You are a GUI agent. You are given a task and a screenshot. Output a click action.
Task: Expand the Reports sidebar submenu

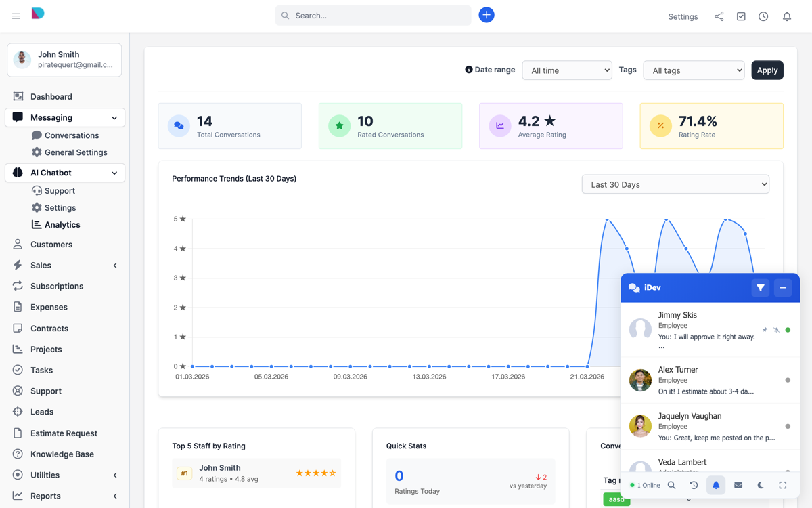tap(115, 496)
